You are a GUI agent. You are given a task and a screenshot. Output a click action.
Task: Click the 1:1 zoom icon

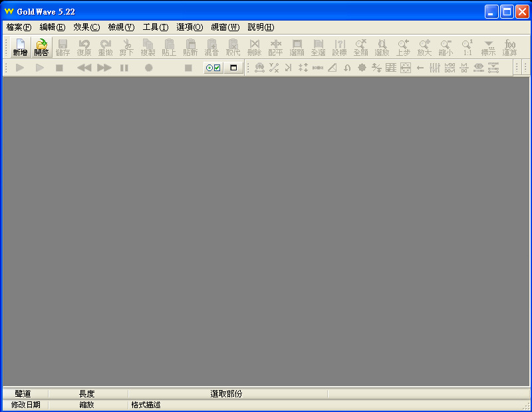click(467, 47)
